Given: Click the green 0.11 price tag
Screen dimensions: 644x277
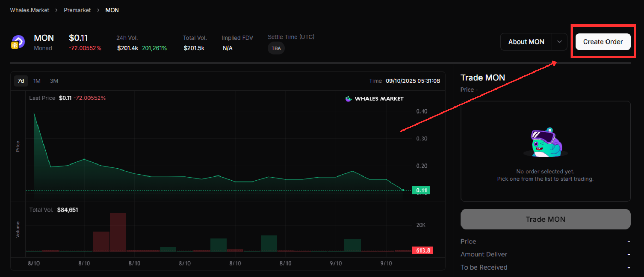Looking at the screenshot, I should pyautogui.click(x=421, y=190).
